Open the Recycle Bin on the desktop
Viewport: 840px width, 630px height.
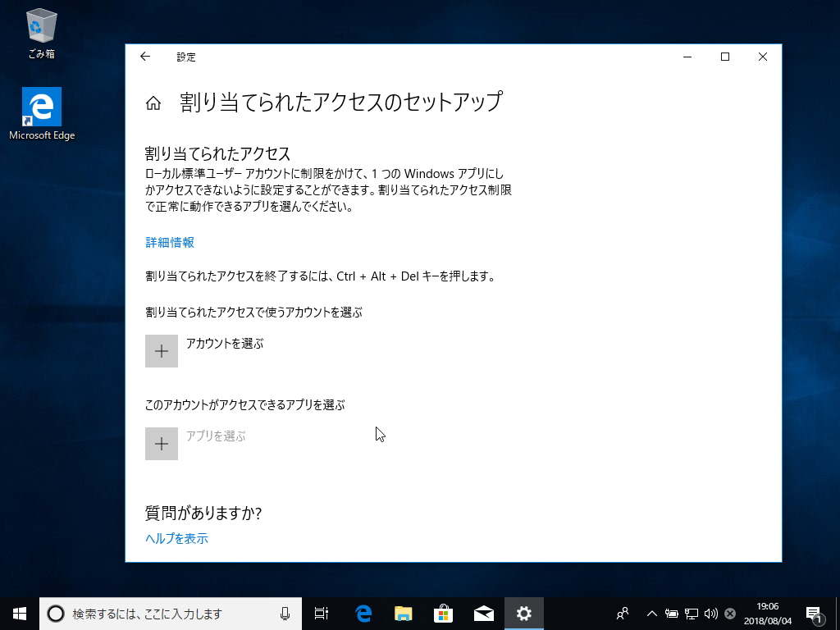39,27
